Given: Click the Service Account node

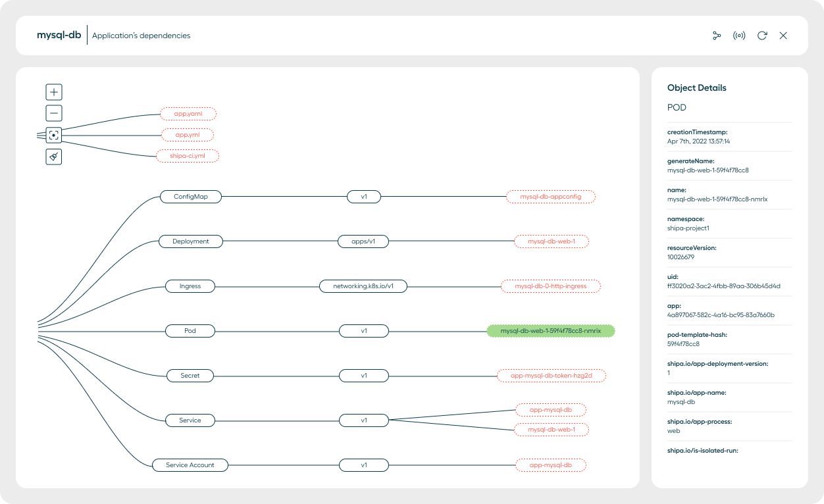Looking at the screenshot, I should tap(190, 465).
